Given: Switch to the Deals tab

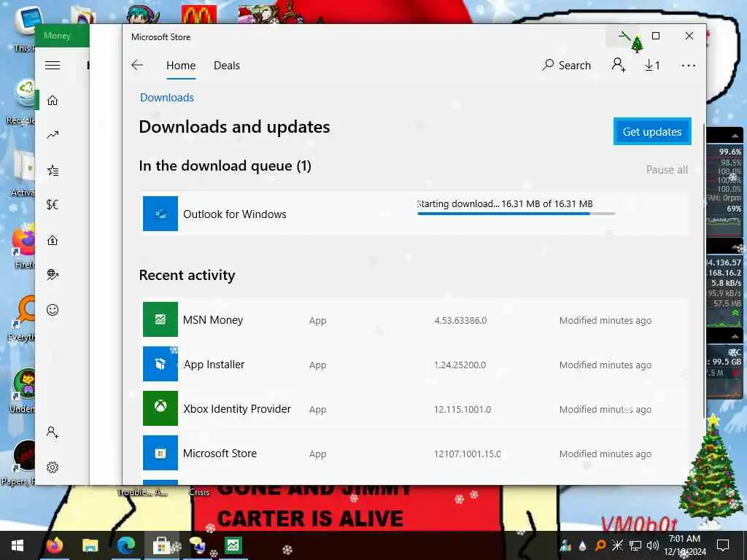Looking at the screenshot, I should pos(227,65).
